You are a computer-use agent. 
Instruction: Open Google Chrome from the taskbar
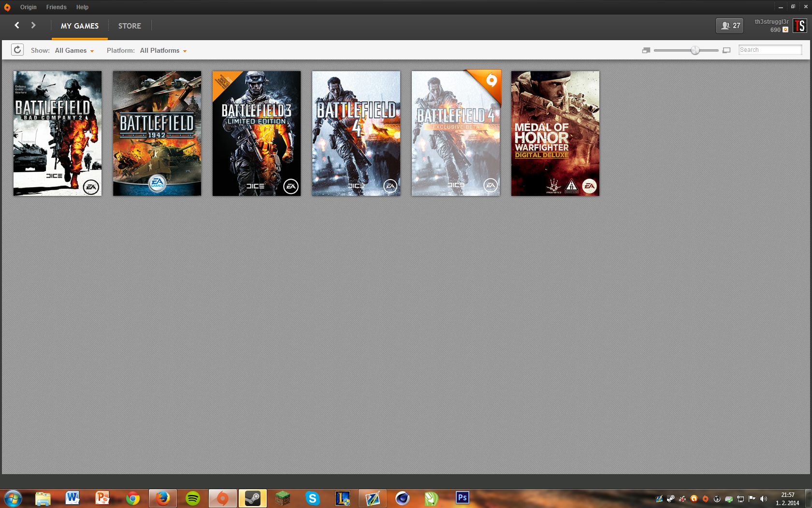click(x=133, y=498)
